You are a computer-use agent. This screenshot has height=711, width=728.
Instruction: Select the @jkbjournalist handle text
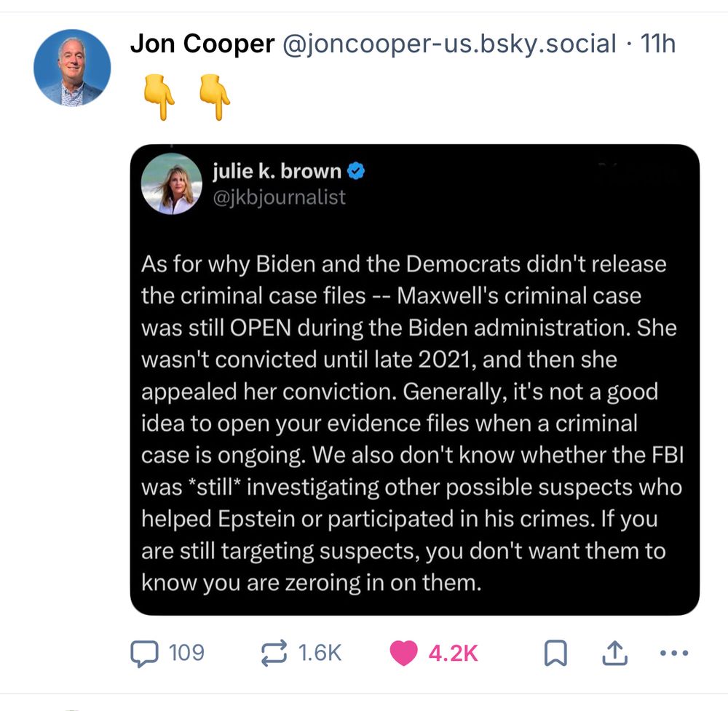279,197
